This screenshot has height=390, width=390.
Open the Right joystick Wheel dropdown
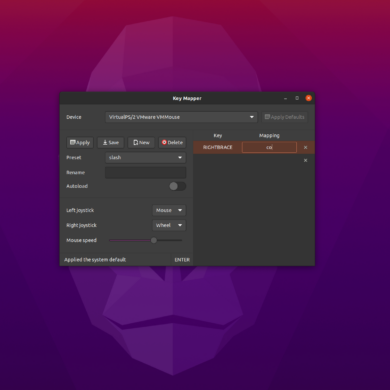pos(169,225)
